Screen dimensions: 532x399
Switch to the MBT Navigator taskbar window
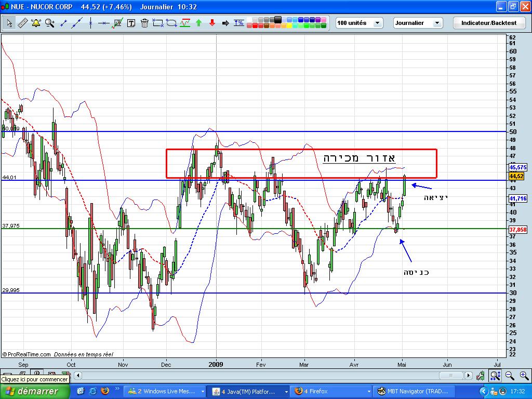click(414, 391)
